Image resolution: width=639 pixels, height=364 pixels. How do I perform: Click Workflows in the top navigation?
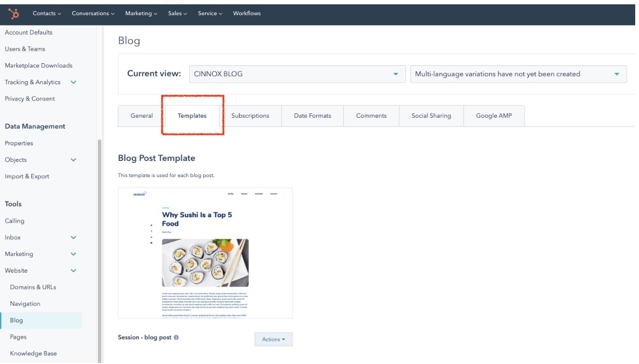247,14
